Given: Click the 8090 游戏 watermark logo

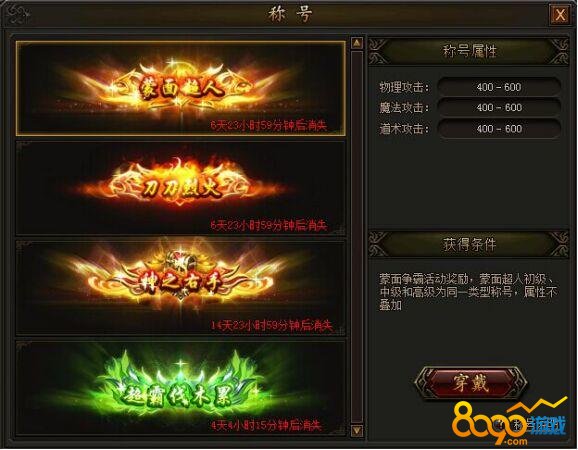Looking at the screenshot, I should click(509, 422).
